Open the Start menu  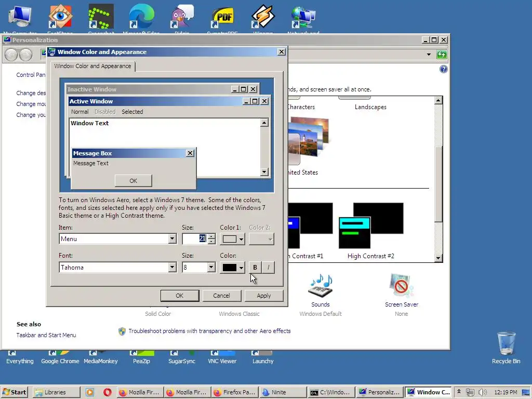(x=14, y=392)
